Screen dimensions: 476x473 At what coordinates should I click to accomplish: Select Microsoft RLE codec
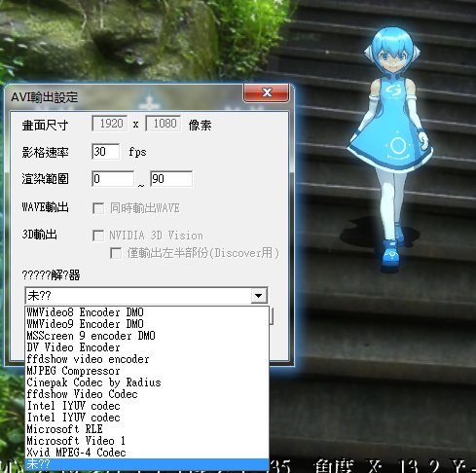(147, 429)
